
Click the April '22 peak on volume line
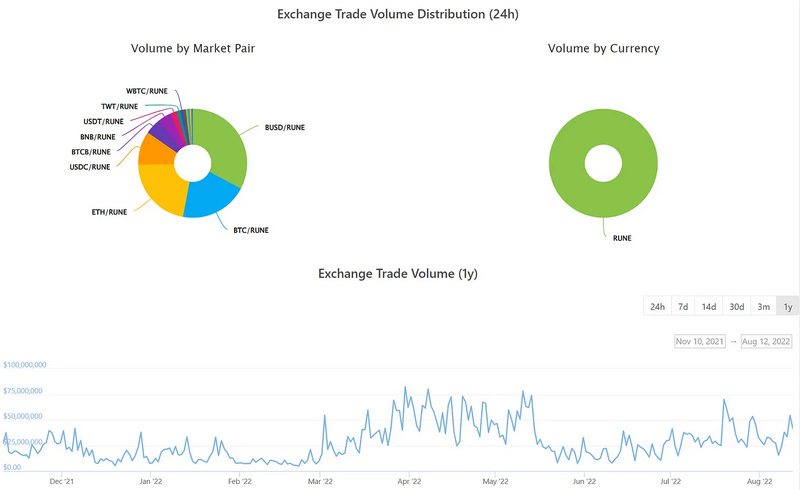tap(405, 388)
